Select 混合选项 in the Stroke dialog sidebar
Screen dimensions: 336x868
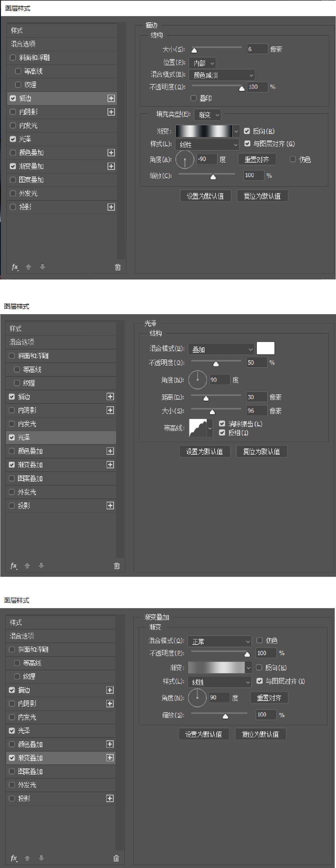[x=62, y=44]
